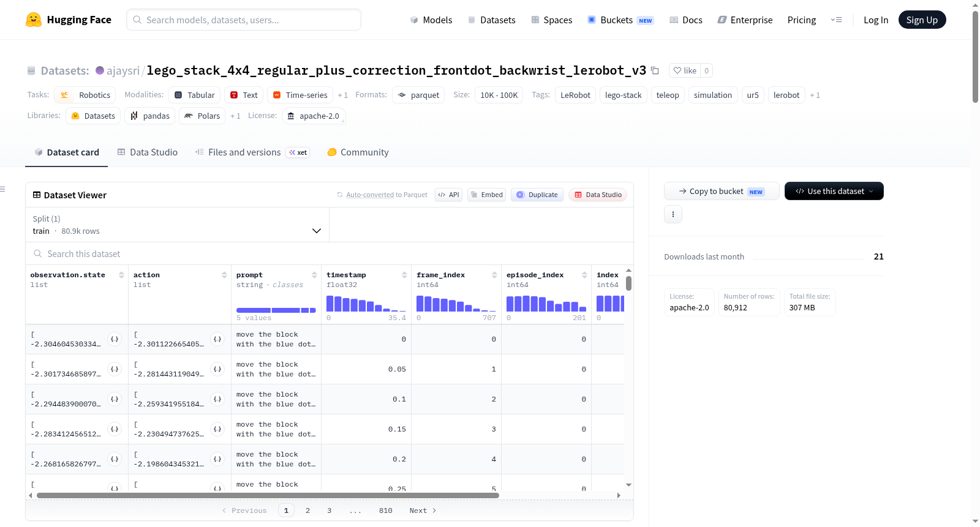Screen dimensions: 980x527
Task: Click the Robotics task tag
Action: (85, 95)
